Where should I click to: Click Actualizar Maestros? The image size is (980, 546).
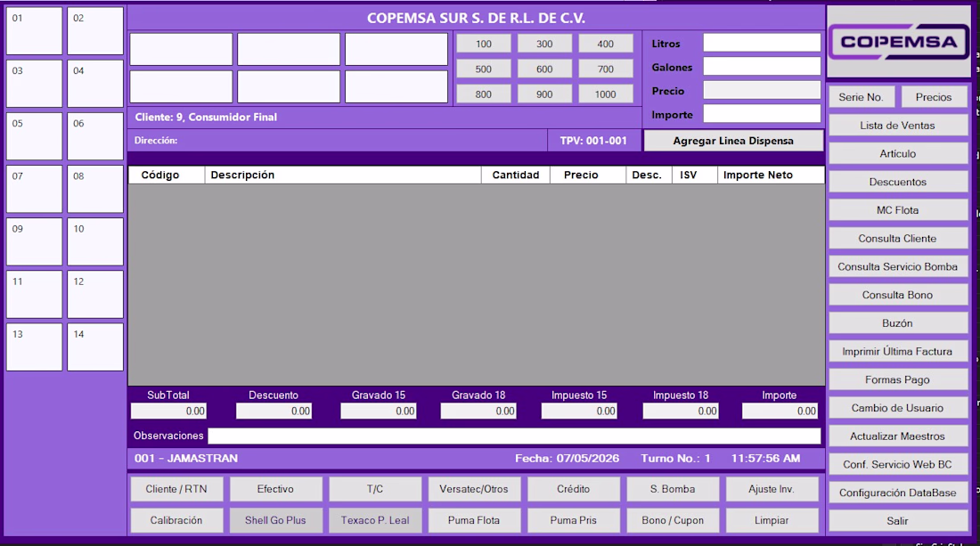click(x=897, y=436)
